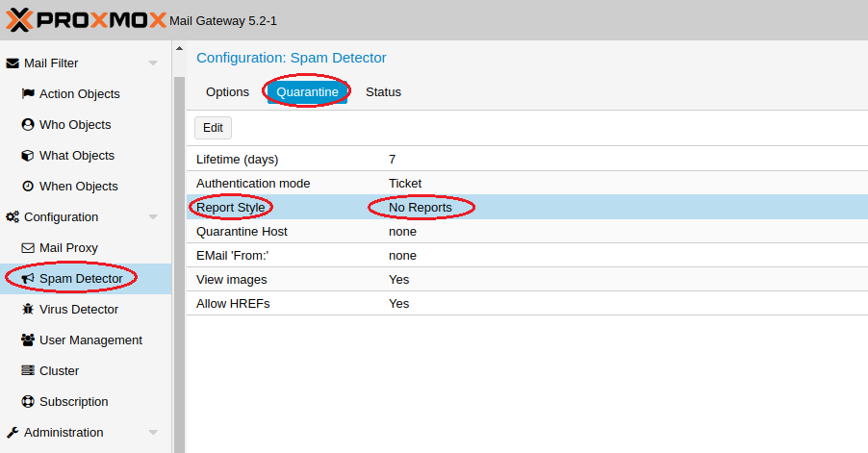Click the Configuration gears icon
The height and width of the screenshot is (453, 868).
point(13,216)
